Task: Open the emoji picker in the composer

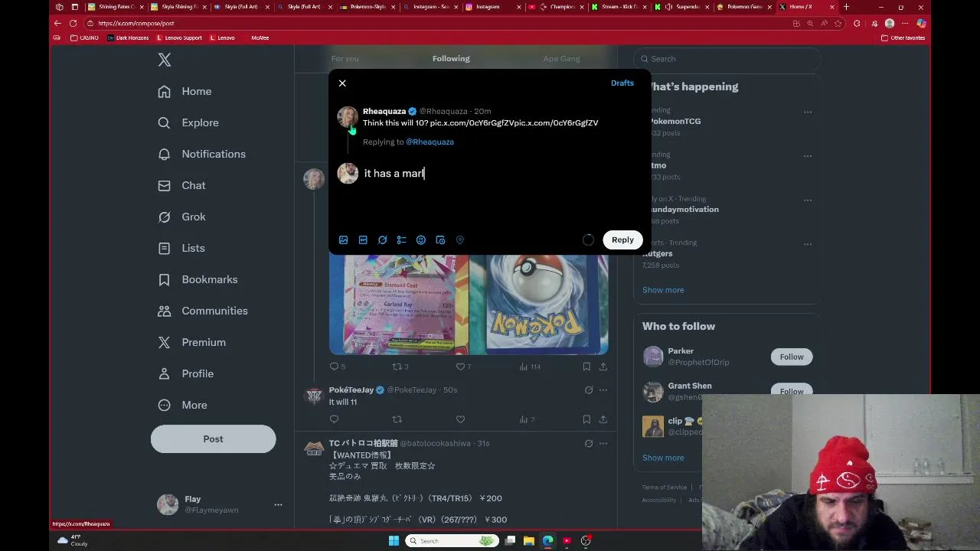Action: tap(421, 240)
